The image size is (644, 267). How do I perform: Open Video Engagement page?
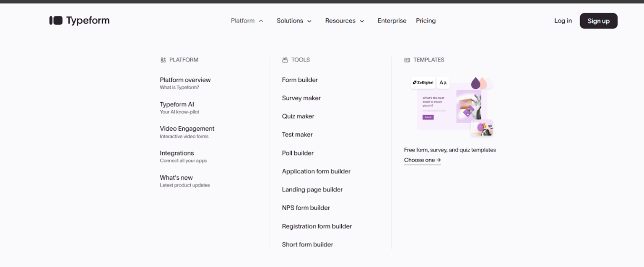(187, 129)
